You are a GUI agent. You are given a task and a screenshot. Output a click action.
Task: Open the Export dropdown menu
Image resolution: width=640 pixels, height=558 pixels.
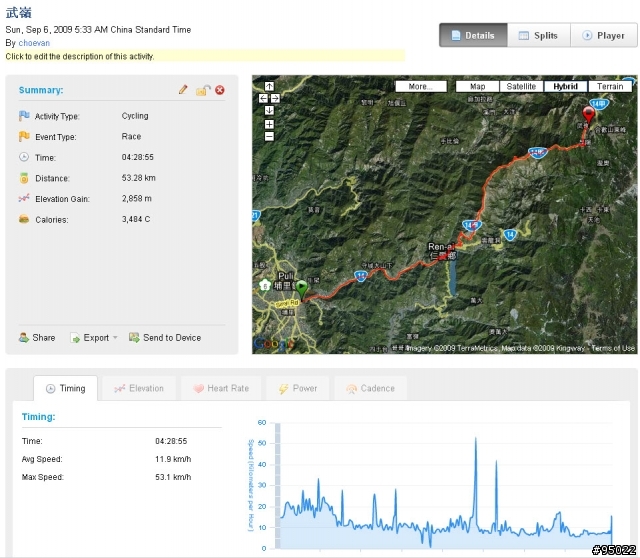coord(94,338)
